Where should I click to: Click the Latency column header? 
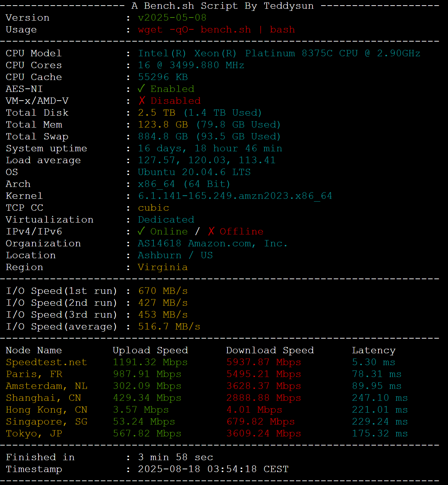[x=374, y=350]
